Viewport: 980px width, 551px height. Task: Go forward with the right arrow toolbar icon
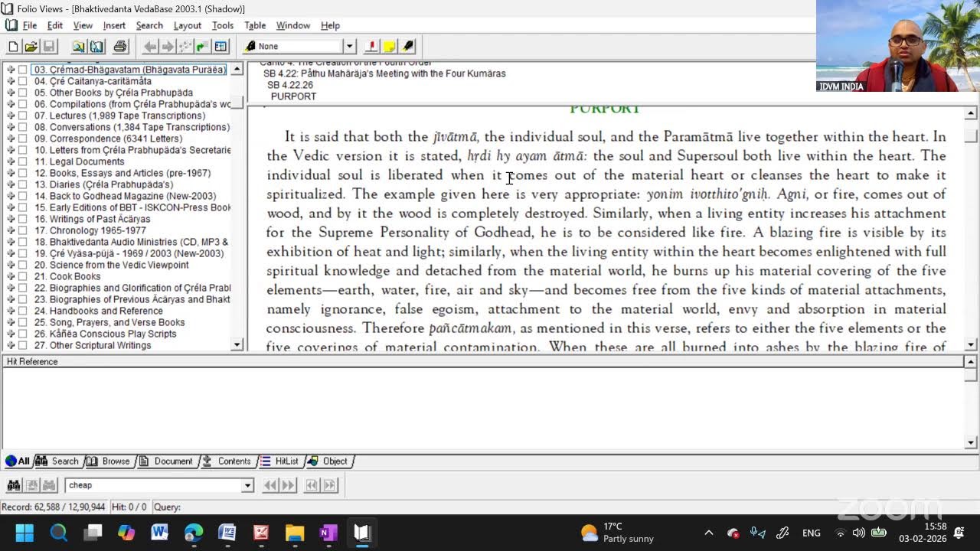coord(168,47)
